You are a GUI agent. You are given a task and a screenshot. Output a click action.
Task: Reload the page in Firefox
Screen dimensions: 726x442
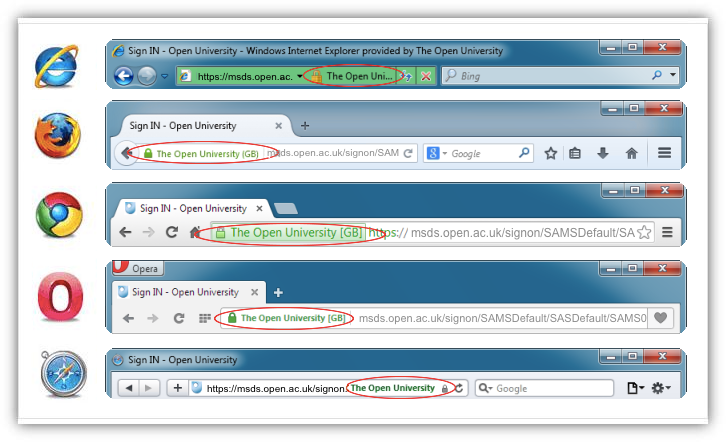click(408, 153)
